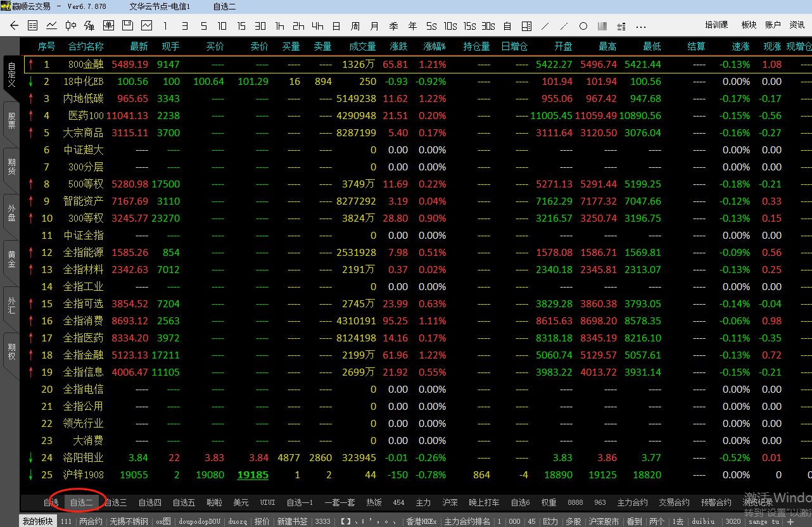The image size is (812, 527).
Task: Select the 5s tick period button
Action: (x=431, y=26)
